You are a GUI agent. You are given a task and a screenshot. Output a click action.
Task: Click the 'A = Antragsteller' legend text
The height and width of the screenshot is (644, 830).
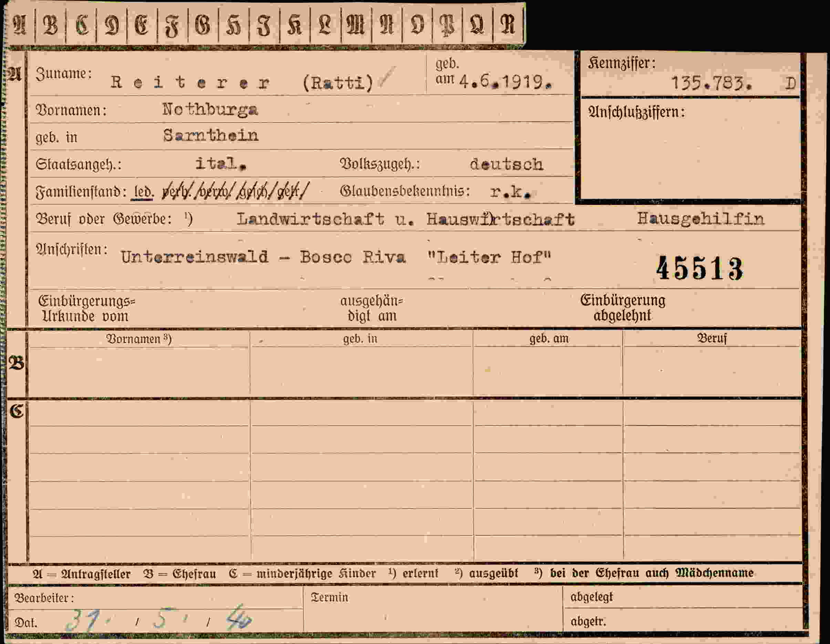(x=82, y=573)
